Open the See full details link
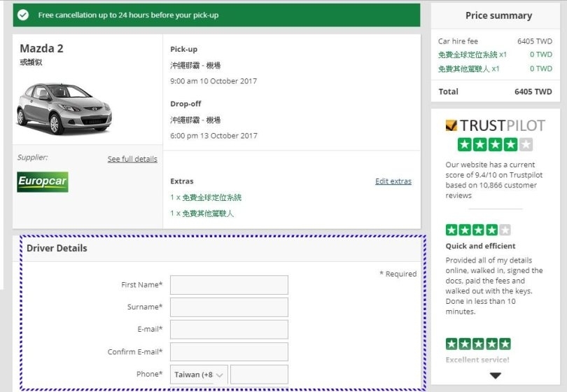The image size is (567, 392). click(x=132, y=159)
